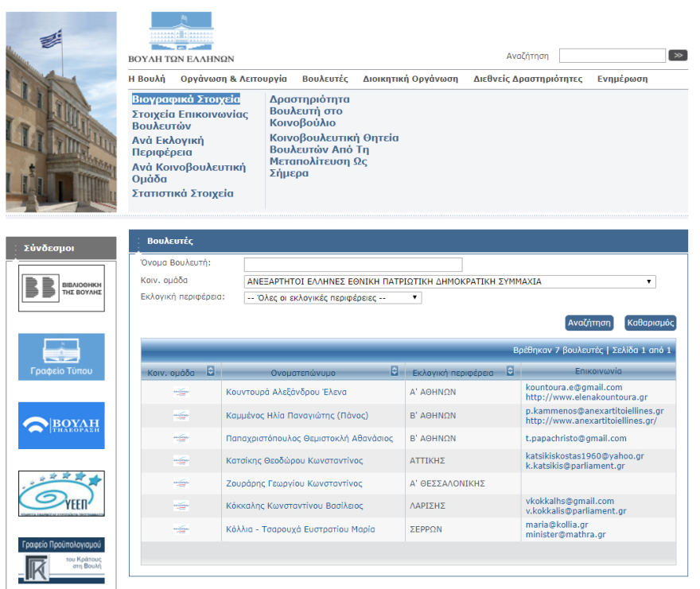Viewport: 700px width, 589px height.
Task: Click the Hellenic Parliament logo at top
Action: 181,37
